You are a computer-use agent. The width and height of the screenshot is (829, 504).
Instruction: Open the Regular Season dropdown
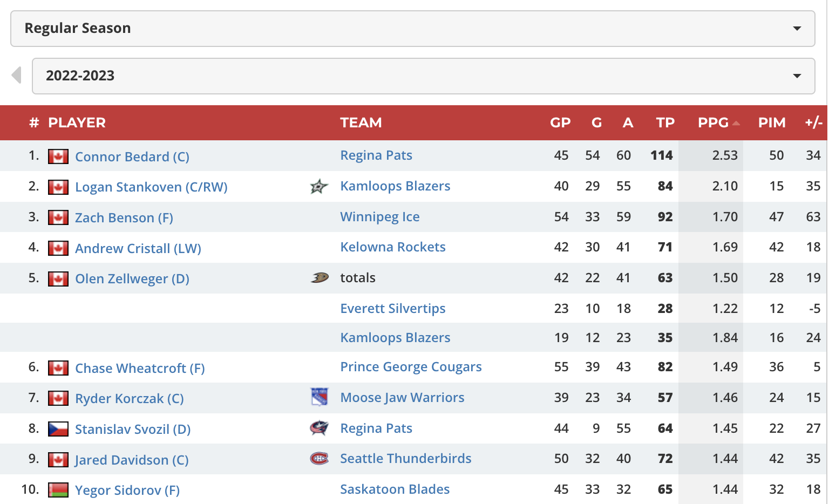(413, 29)
